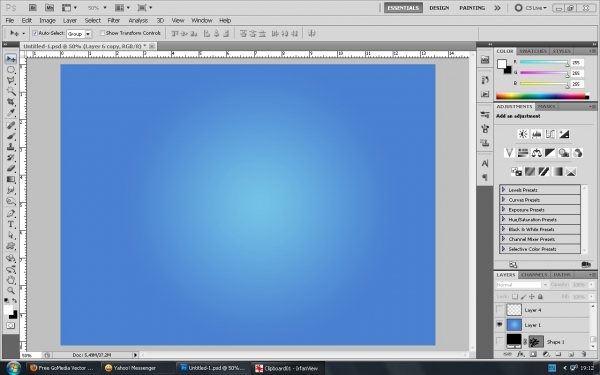Hide Layer 1 using its eye icon

pyautogui.click(x=499, y=325)
